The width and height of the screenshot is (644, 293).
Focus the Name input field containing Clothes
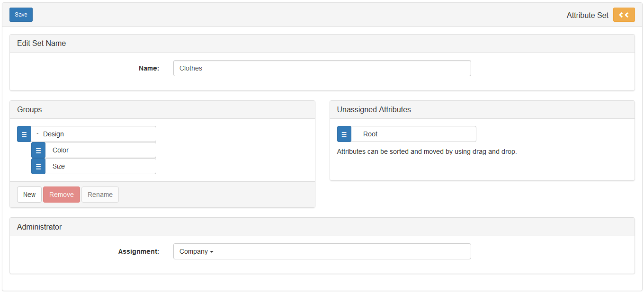pyautogui.click(x=322, y=68)
